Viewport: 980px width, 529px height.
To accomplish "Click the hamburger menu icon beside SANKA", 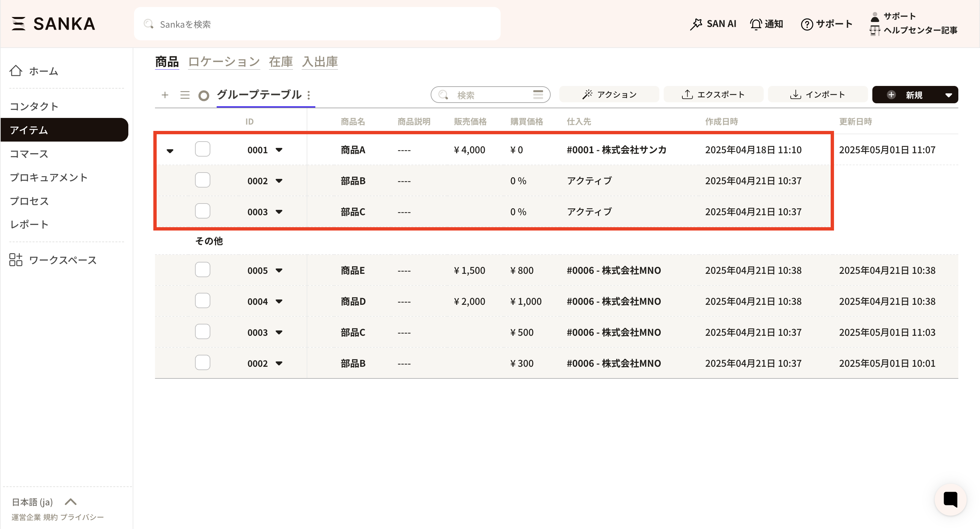I will coord(18,24).
